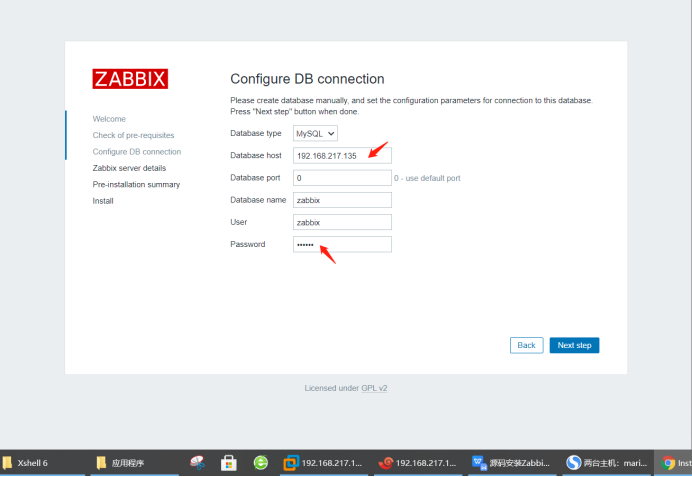The height and width of the screenshot is (477, 692).
Task: Open Sogou 两台主机 taskbar window
Action: tap(606, 463)
